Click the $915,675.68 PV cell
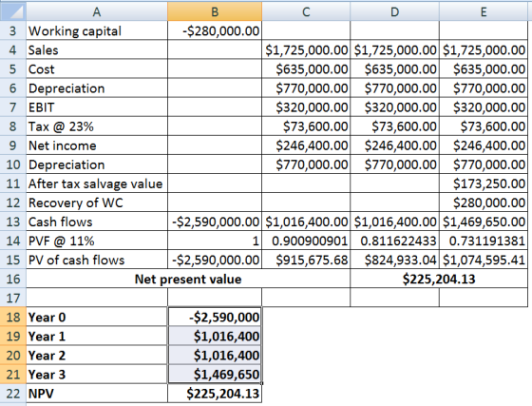This screenshot has height=406, width=532. (x=306, y=260)
